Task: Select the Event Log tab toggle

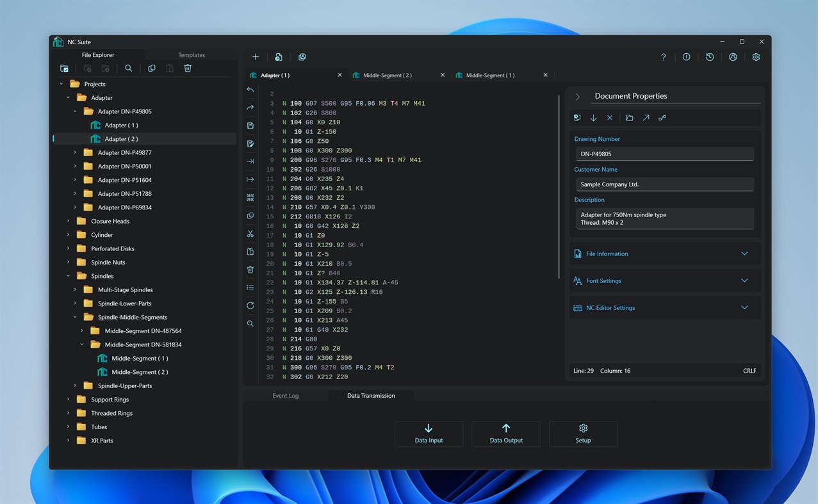Action: (x=285, y=395)
